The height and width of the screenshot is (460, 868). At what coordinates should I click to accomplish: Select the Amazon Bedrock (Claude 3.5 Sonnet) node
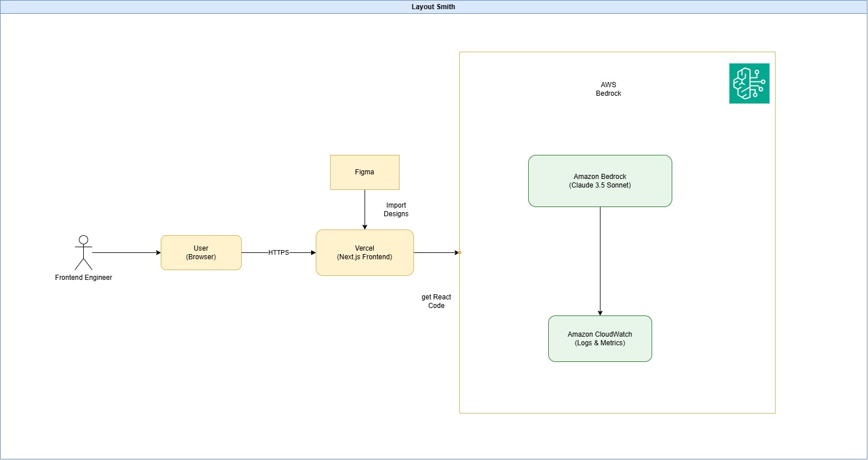pyautogui.click(x=600, y=181)
